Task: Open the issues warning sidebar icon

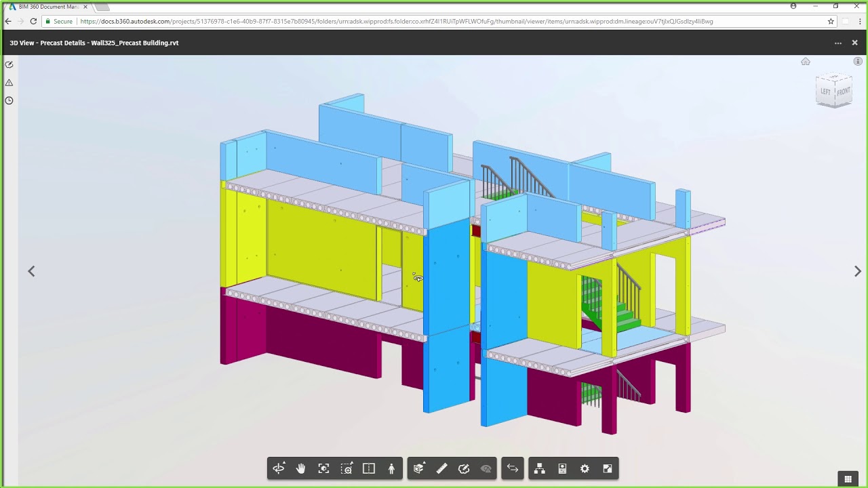Action: coord(9,83)
